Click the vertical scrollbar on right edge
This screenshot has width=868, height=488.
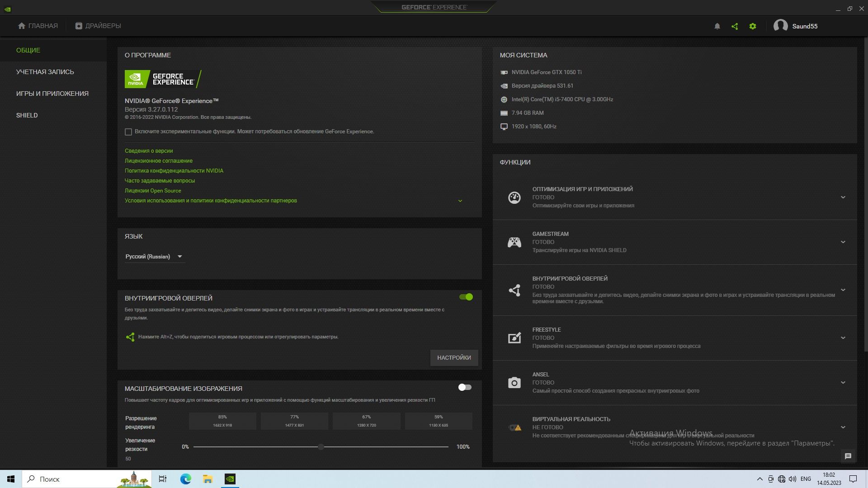[866, 194]
